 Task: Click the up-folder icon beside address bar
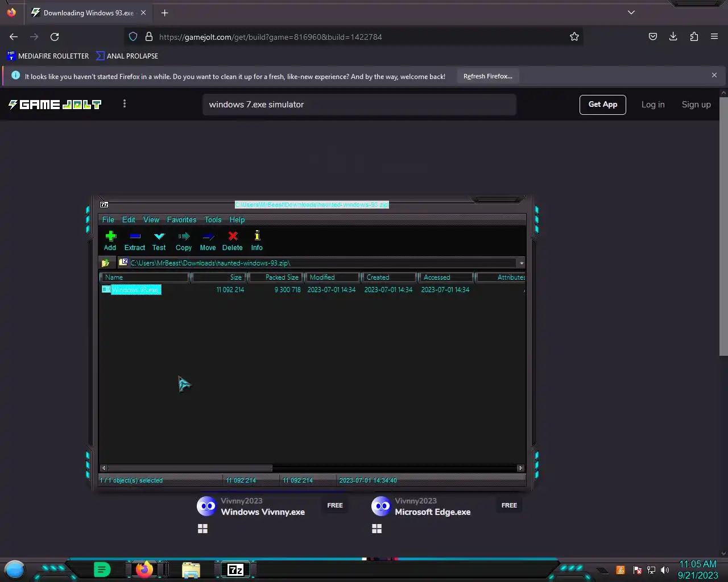coord(106,263)
